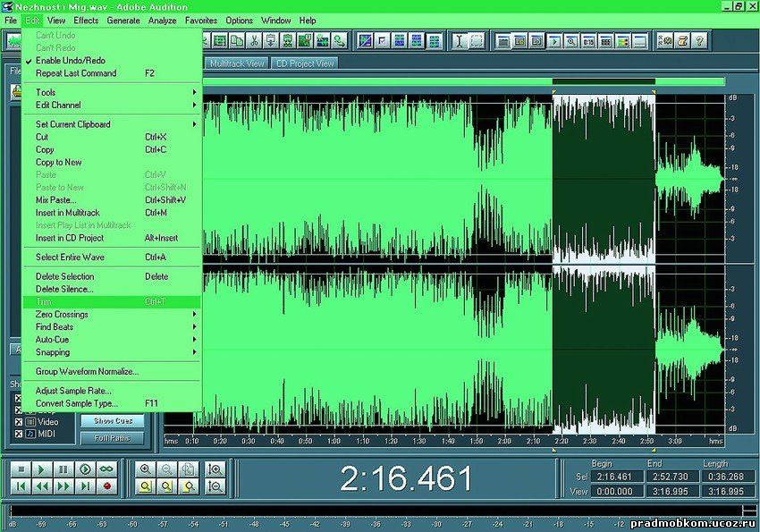Toggle the checked Enable Undo/Redo item
The image size is (760, 532).
pyautogui.click(x=112, y=61)
